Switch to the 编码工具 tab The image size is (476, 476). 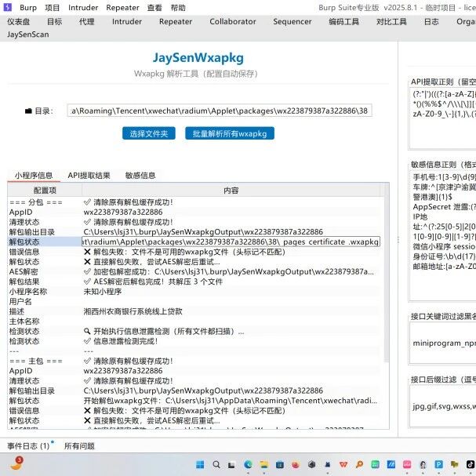point(344,21)
